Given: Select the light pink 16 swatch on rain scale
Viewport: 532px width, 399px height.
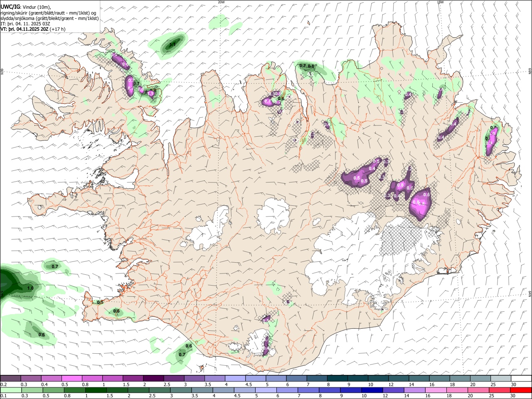Looking at the screenshot, I should 436,390.
